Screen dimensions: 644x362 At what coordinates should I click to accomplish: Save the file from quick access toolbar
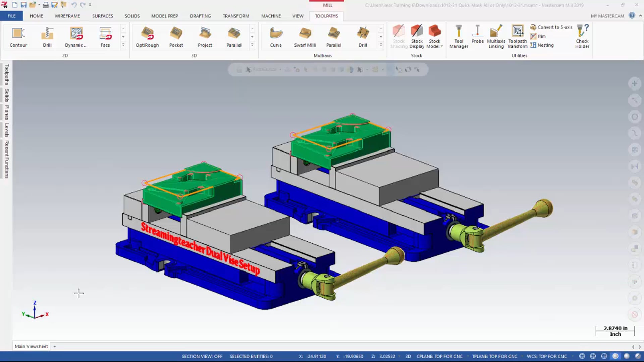(23, 5)
